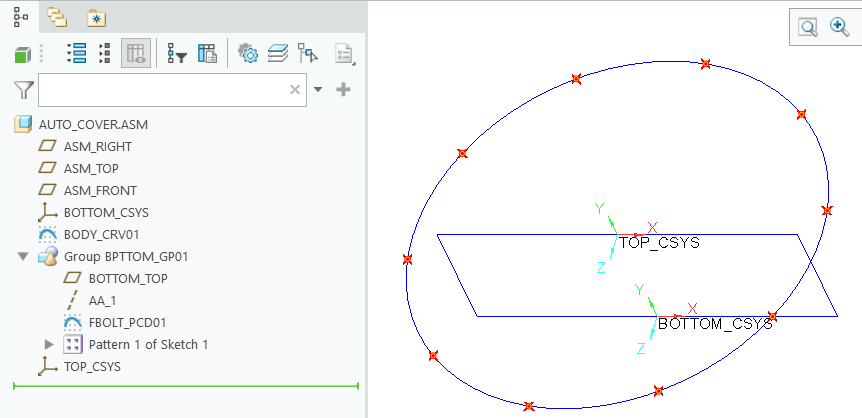Open the tree filters icon
This screenshot has width=862, height=418.
click(177, 53)
